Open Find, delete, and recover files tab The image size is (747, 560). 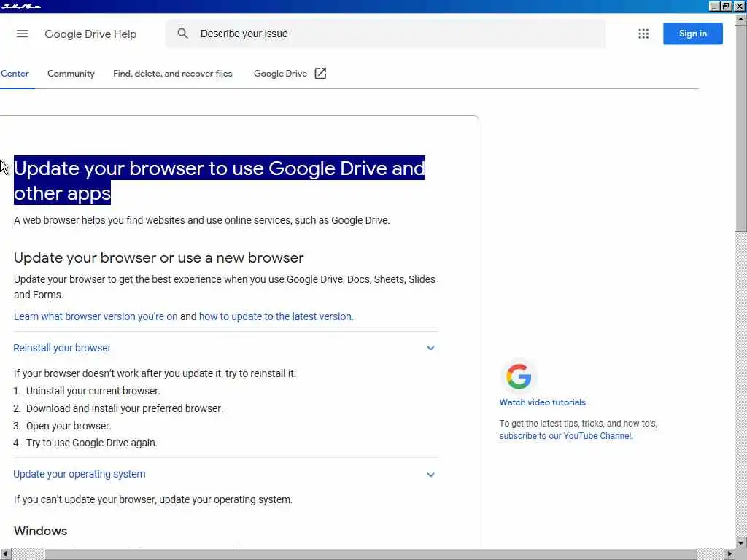(x=172, y=74)
